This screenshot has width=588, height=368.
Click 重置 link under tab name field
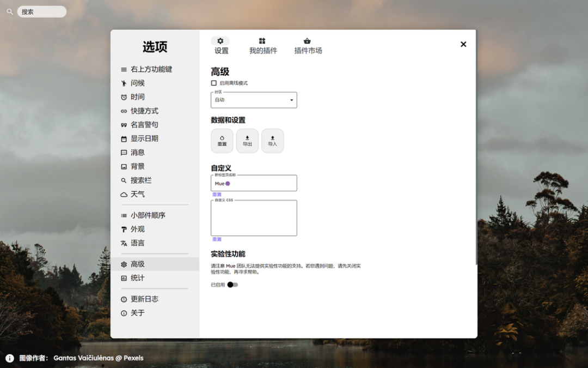point(217,195)
